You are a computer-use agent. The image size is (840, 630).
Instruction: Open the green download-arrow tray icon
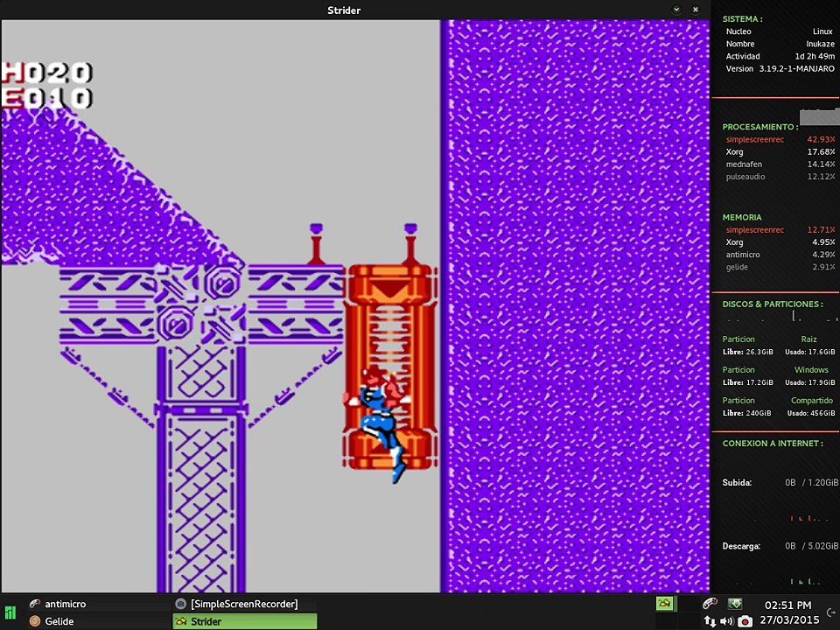click(x=734, y=604)
